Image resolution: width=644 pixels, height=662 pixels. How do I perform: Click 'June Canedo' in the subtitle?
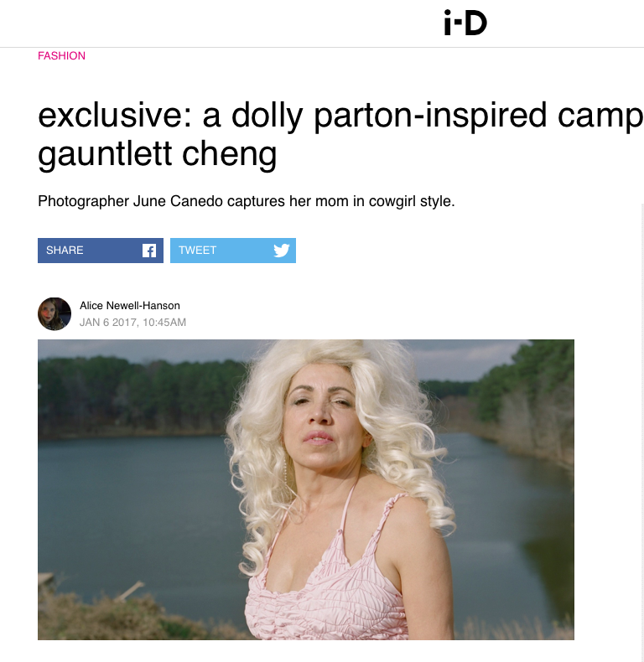pyautogui.click(x=178, y=201)
